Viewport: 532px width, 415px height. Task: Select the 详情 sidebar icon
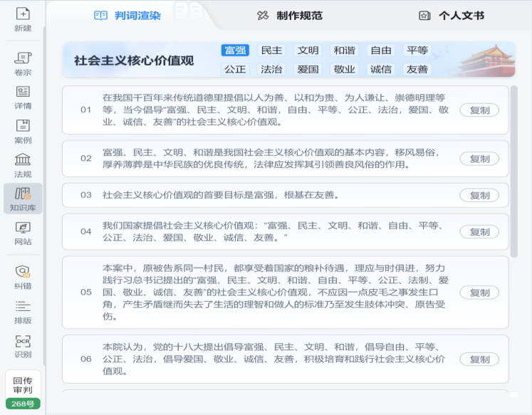[x=23, y=96]
